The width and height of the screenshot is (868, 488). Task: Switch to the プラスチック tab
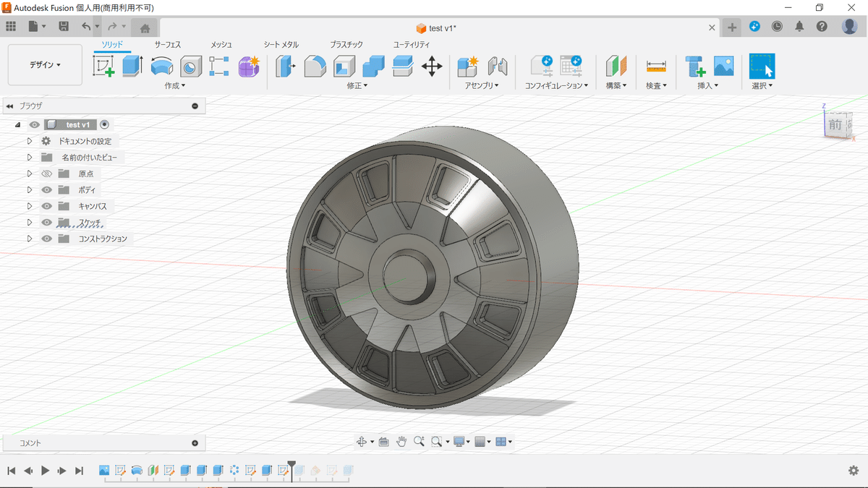click(346, 45)
